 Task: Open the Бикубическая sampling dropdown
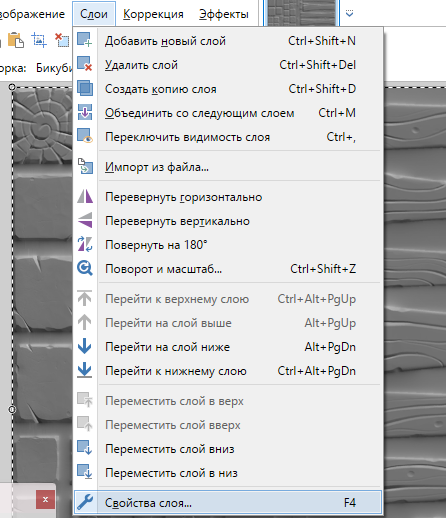(54, 68)
